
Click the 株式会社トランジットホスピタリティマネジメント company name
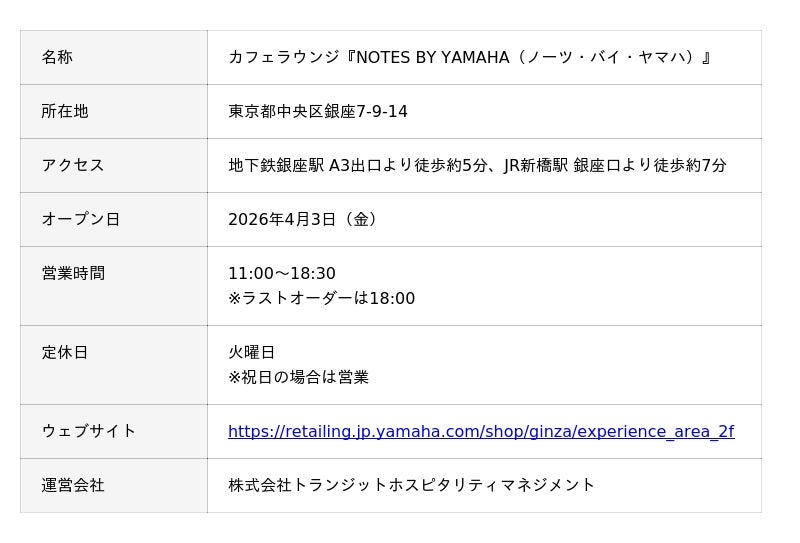(x=411, y=486)
